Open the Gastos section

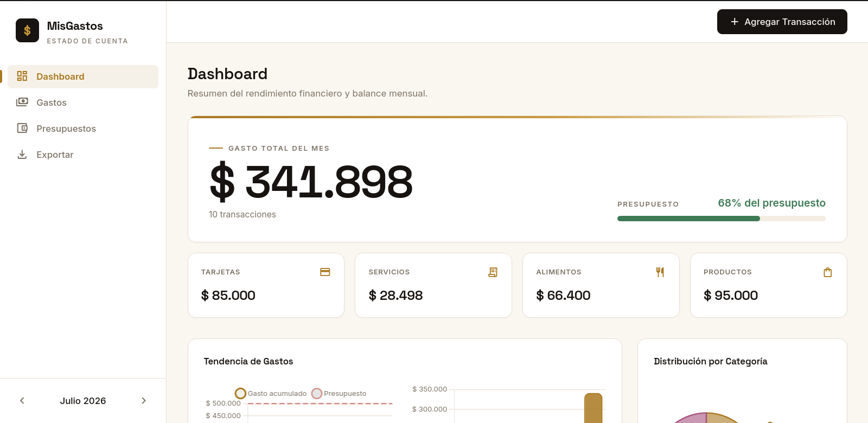83,102
